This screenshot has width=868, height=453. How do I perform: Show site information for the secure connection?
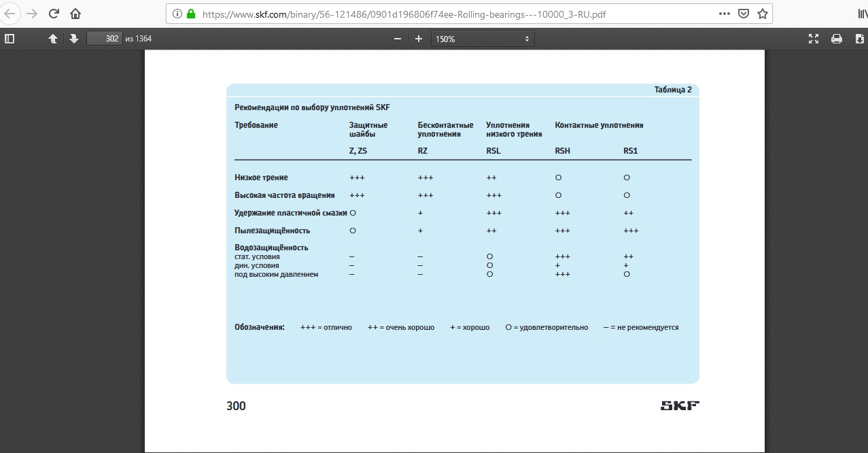tap(177, 14)
